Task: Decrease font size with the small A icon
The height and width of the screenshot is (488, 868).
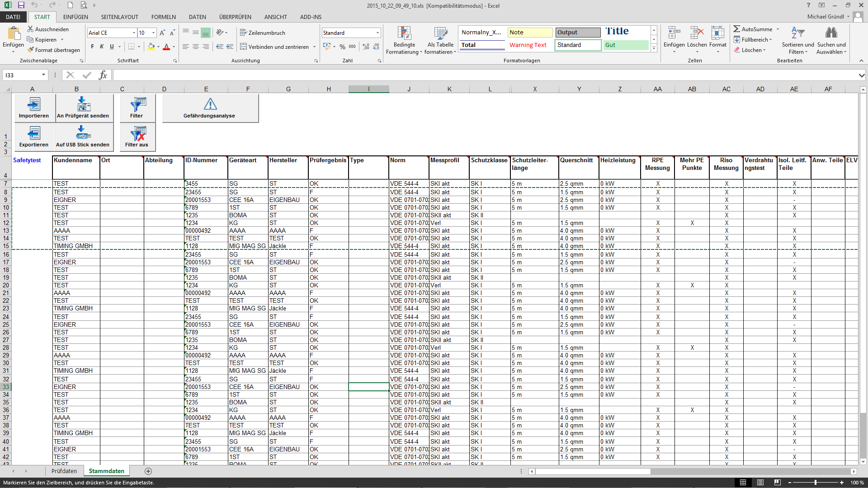Action: pyautogui.click(x=173, y=33)
